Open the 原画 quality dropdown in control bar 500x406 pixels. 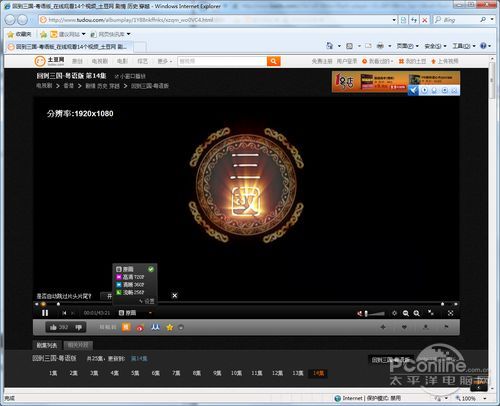135,313
